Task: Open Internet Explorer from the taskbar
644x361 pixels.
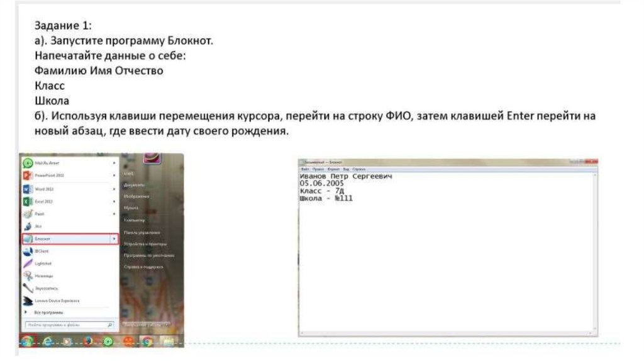Action: click(x=48, y=342)
